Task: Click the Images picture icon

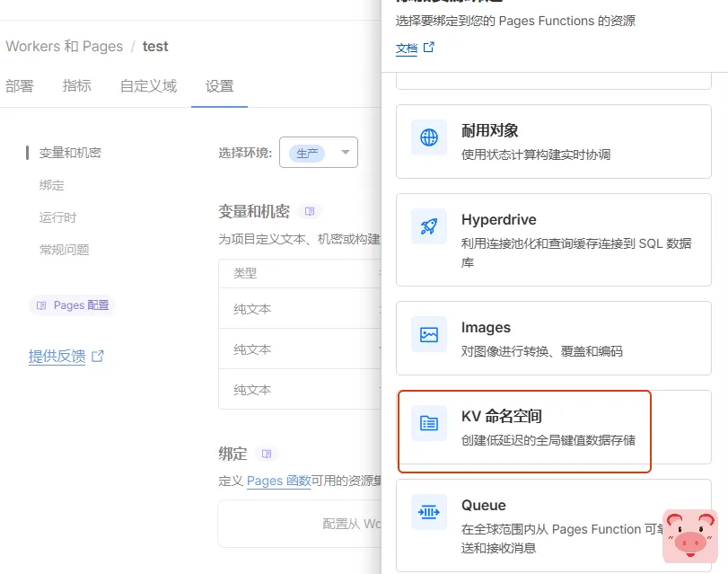Action: click(x=429, y=335)
